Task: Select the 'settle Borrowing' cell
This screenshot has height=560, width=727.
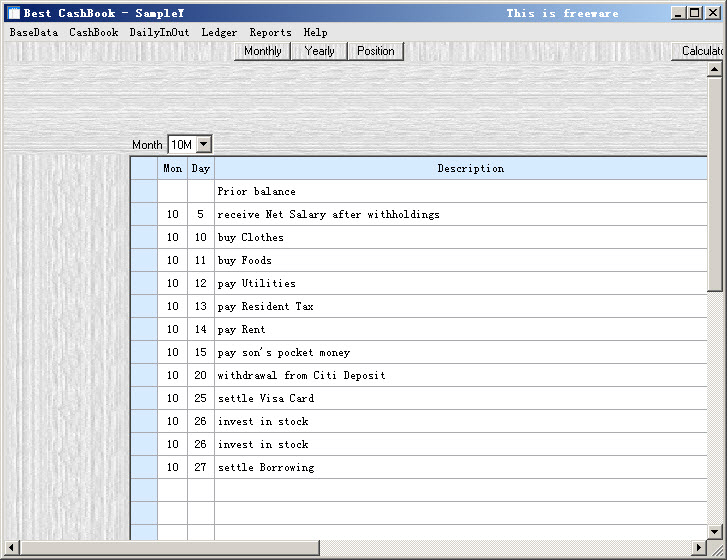Action: click(461, 467)
